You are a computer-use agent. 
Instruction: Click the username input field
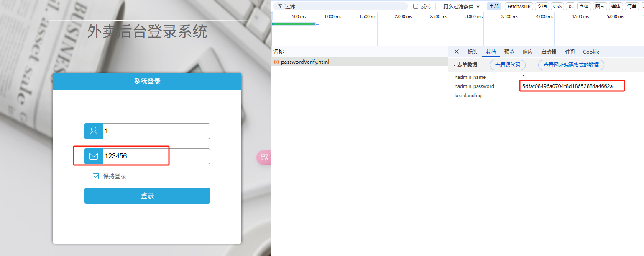pyautogui.click(x=156, y=131)
